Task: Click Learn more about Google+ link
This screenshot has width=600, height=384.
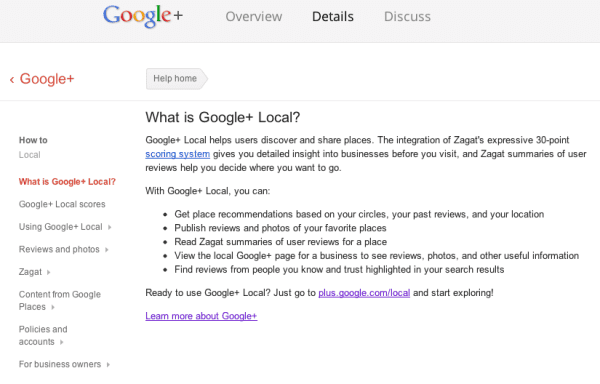Action: point(201,316)
